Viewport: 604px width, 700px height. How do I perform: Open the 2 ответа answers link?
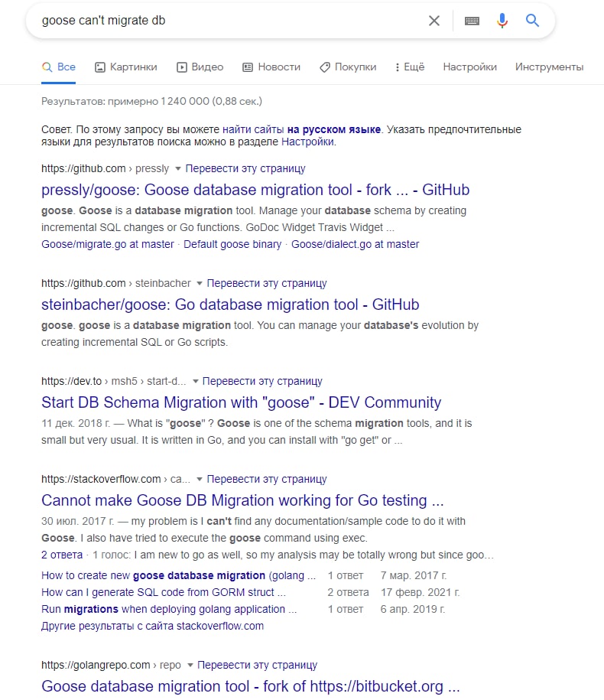pyautogui.click(x=62, y=555)
